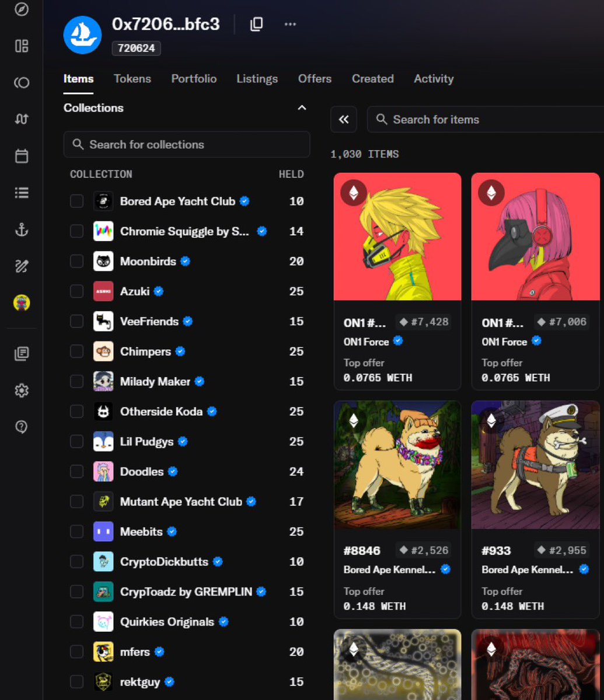Switch to the Activity tab
Screen dimensions: 604x700
434,79
